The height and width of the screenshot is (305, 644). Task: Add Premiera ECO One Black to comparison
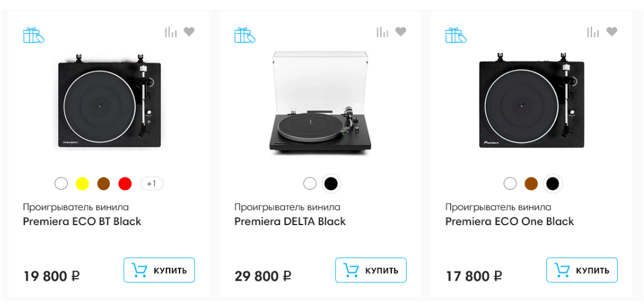593,32
